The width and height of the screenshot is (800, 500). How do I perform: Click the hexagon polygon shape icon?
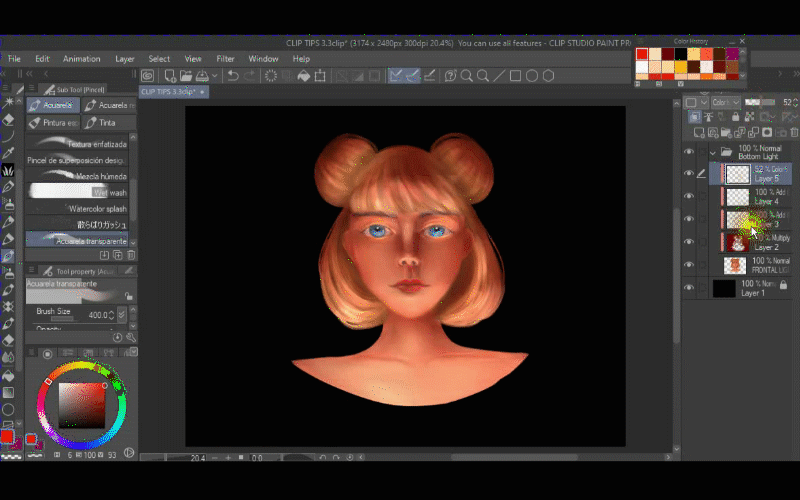pyautogui.click(x=548, y=76)
